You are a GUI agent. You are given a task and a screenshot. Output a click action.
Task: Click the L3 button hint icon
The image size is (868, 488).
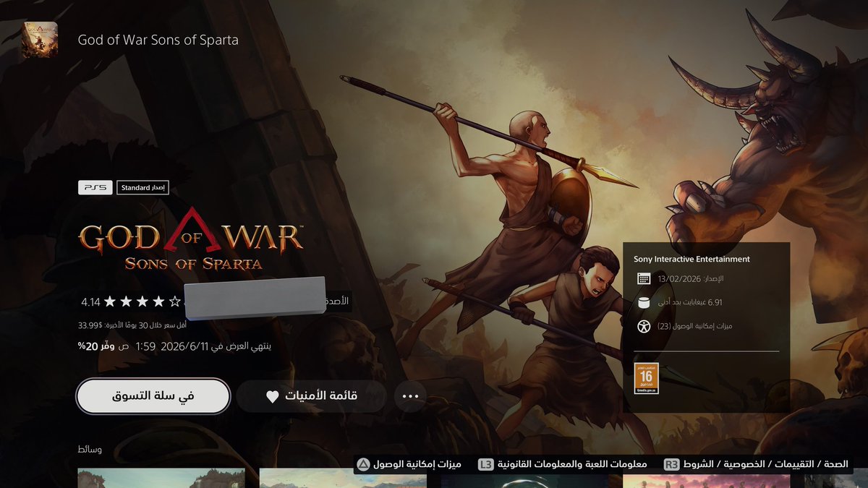click(x=486, y=464)
